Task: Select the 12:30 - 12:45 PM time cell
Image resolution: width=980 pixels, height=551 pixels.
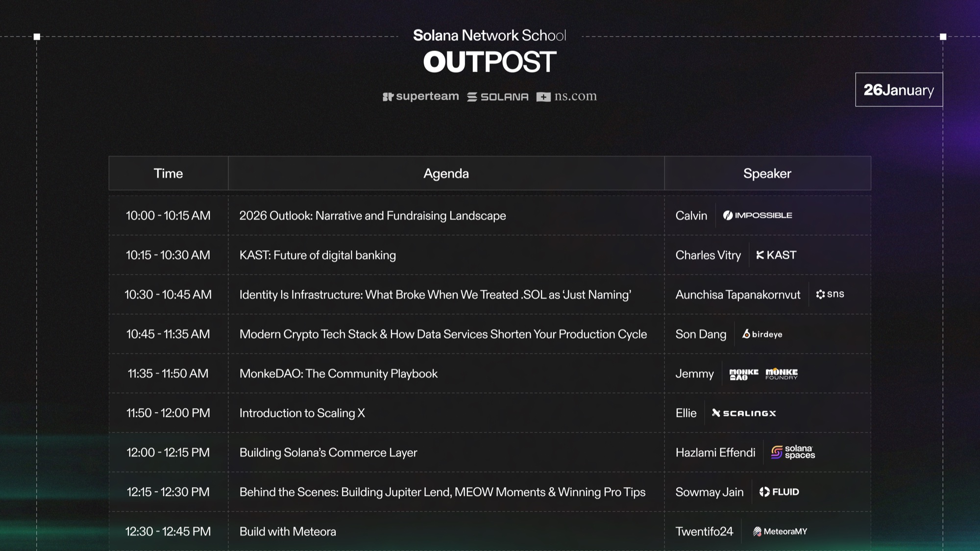Action: click(168, 531)
